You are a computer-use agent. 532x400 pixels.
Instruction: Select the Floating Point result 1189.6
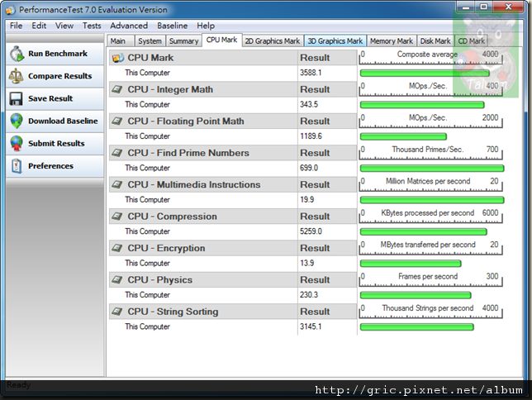pos(311,136)
